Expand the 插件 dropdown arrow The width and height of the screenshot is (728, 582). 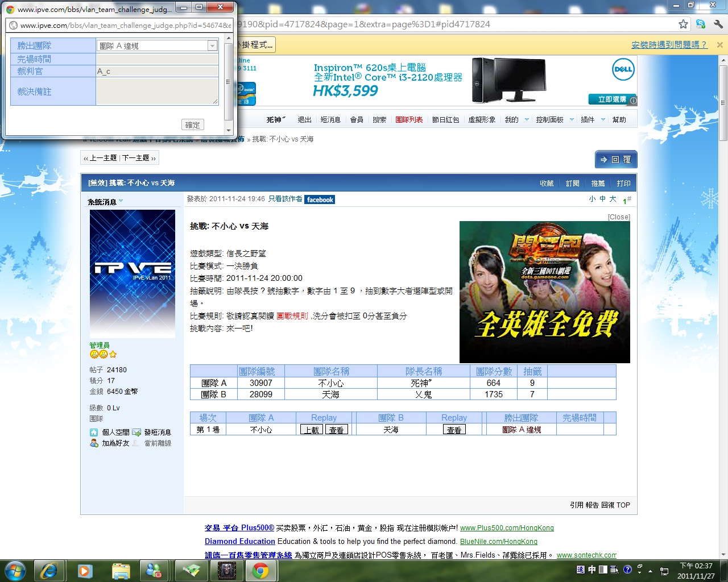[x=603, y=120]
